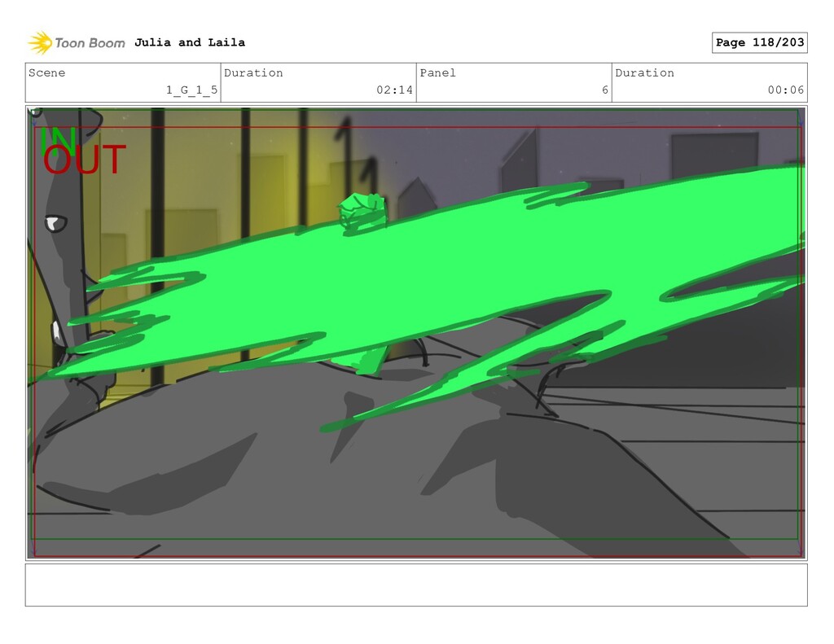Click the red 'OUT' camera marker
Image resolution: width=834 pixels, height=644 pixels.
[85, 160]
